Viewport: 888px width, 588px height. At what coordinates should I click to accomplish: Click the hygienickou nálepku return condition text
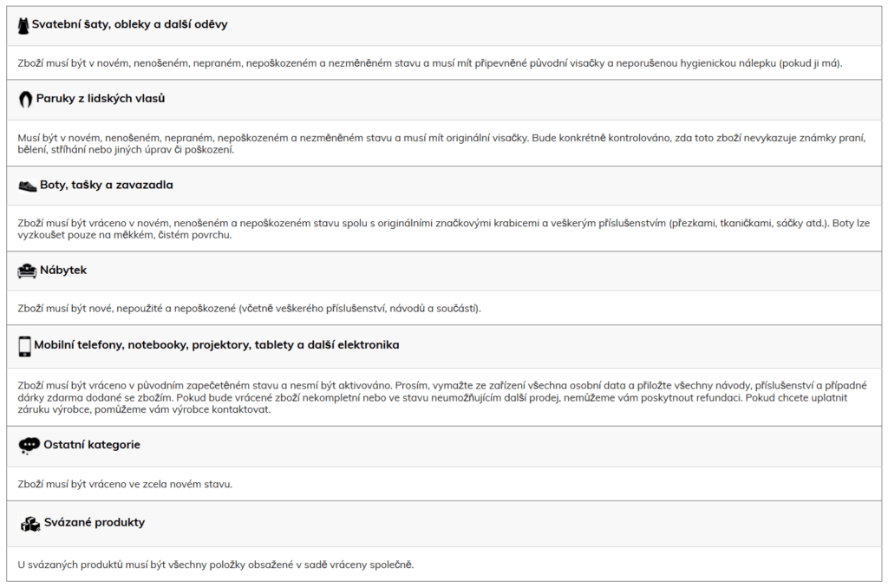[430, 63]
